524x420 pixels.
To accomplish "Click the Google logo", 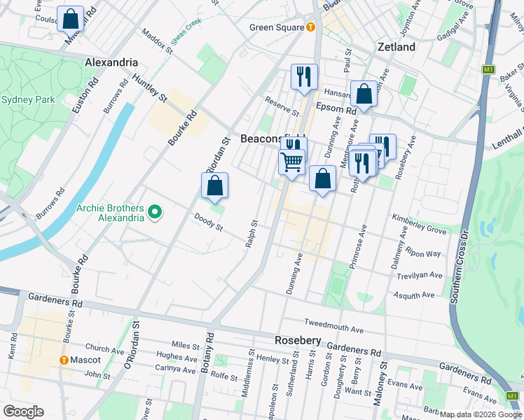I will [x=23, y=412].
